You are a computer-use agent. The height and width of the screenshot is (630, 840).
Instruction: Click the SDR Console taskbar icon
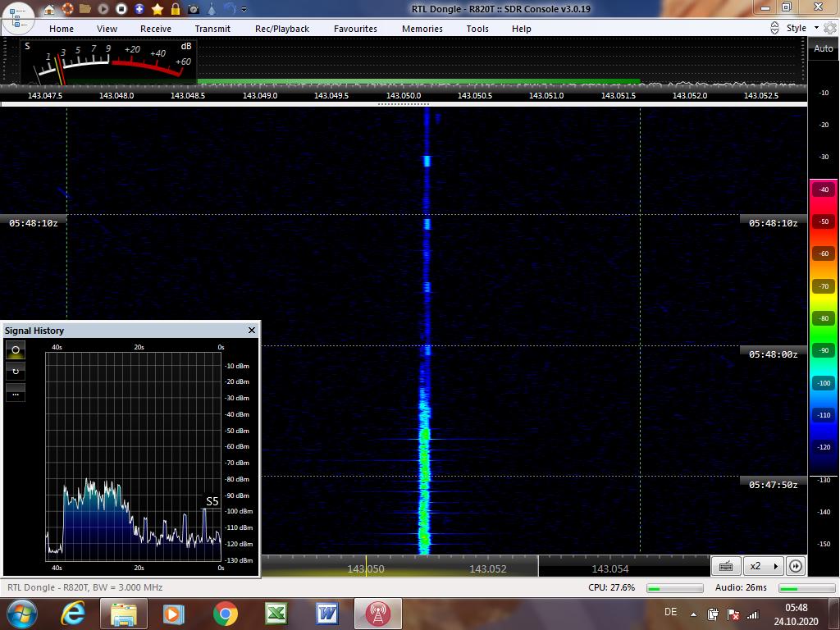pos(377,614)
